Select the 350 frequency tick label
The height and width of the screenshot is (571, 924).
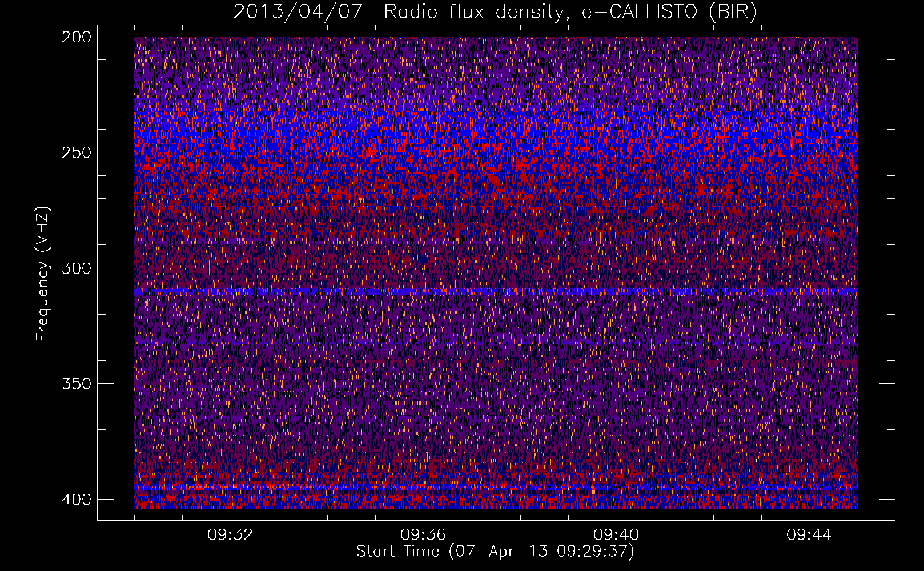(x=76, y=384)
